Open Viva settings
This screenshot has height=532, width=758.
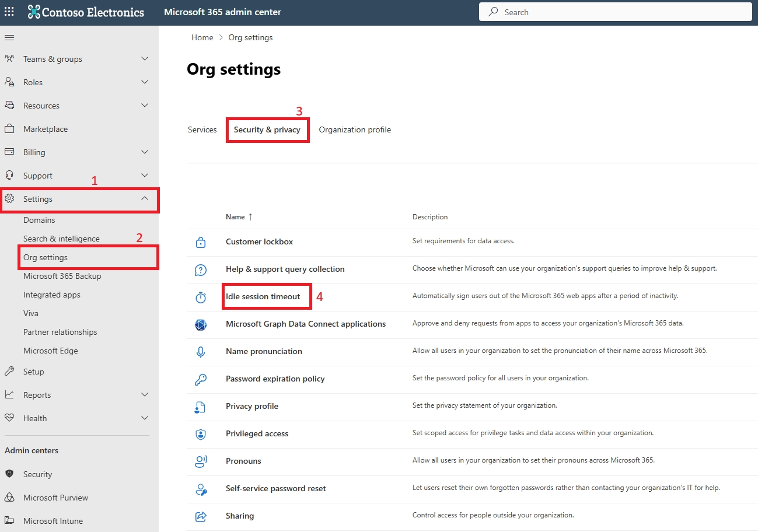coord(31,313)
